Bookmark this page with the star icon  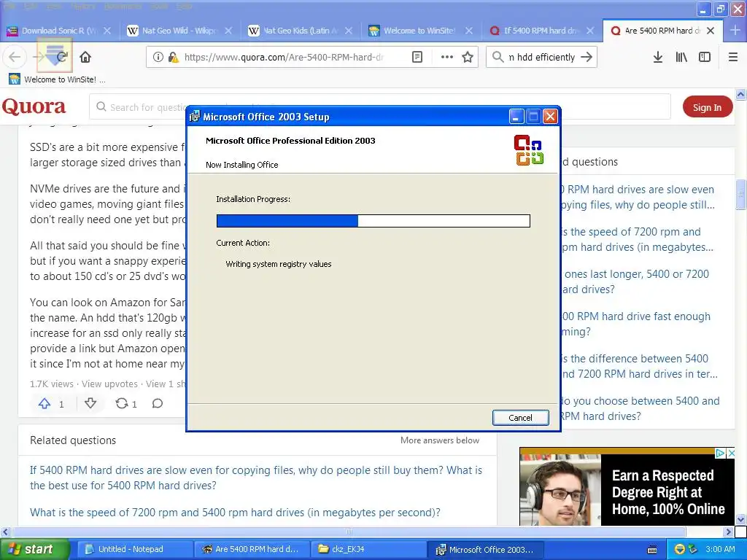click(468, 57)
